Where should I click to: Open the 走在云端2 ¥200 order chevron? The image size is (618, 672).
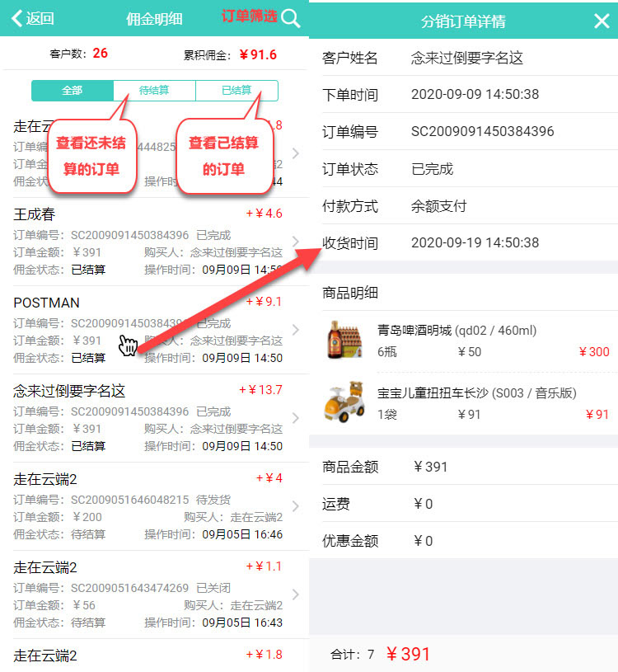(296, 506)
